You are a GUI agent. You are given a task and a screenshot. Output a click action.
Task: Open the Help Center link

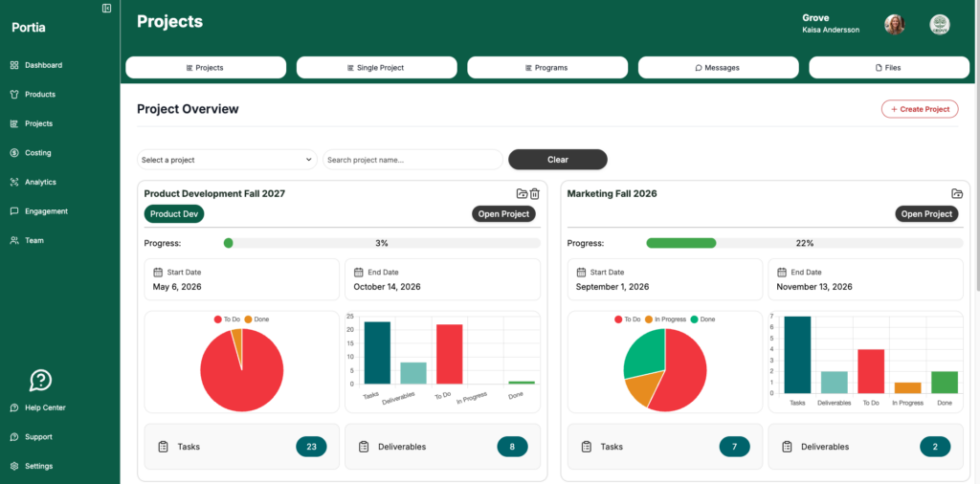37,407
